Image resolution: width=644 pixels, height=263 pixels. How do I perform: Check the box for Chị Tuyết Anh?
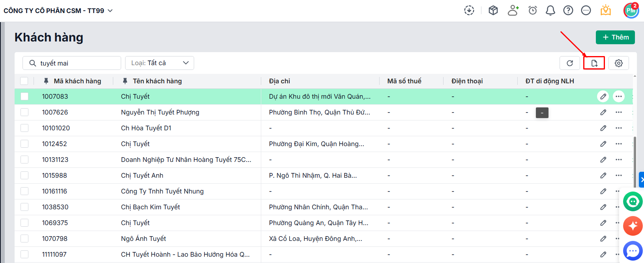pyautogui.click(x=24, y=175)
